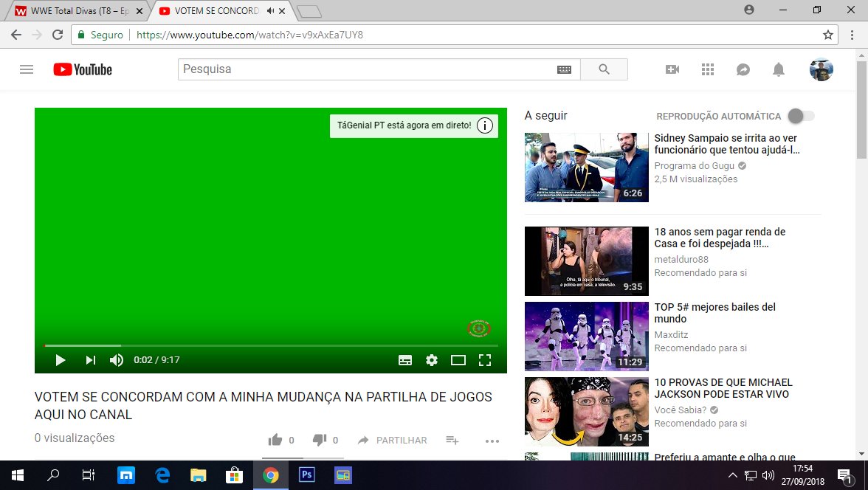Screen dimensions: 868x490
Task: Bookmark the page with the star
Action: (x=827, y=35)
